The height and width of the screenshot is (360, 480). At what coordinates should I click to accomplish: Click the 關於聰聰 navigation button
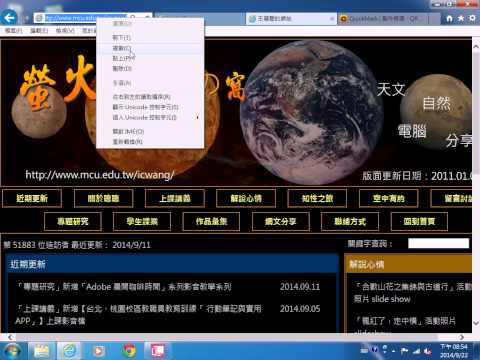(103, 198)
